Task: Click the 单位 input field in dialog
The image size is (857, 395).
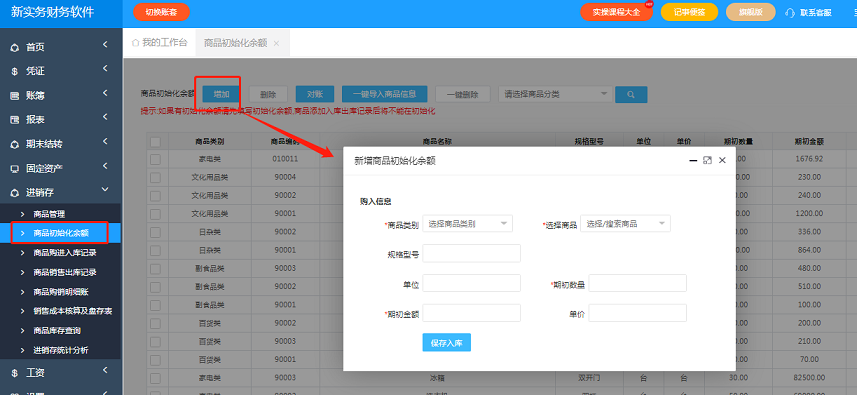Action: 472,284
